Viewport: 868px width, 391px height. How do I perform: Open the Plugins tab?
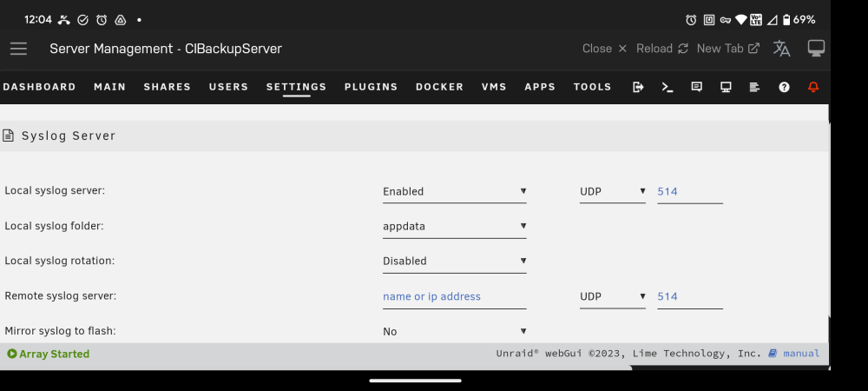coord(371,87)
